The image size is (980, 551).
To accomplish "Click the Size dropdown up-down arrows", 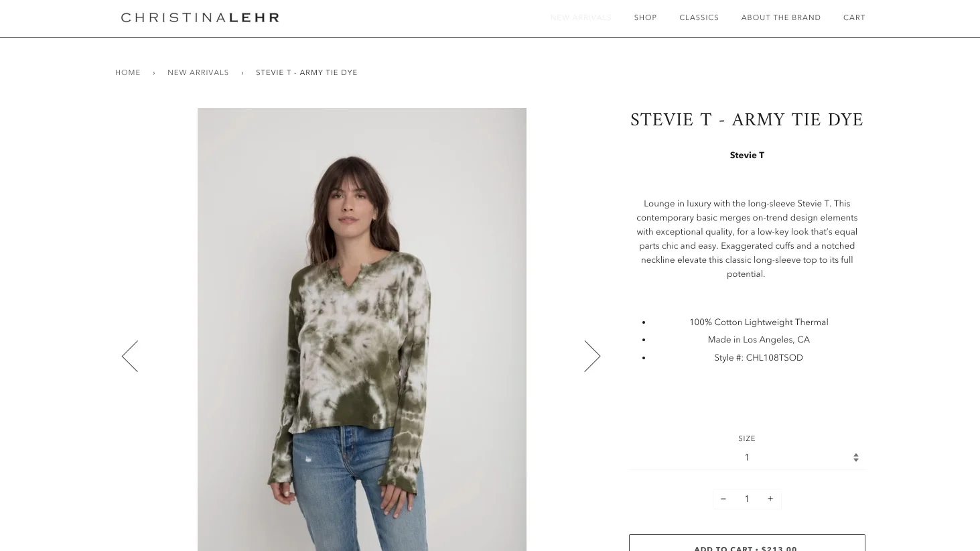I will 855,457.
